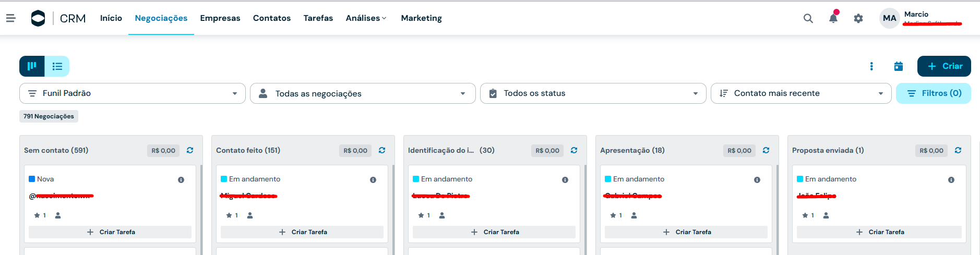Click Proposta enviada (1) column title
The width and height of the screenshot is (980, 255).
(828, 150)
